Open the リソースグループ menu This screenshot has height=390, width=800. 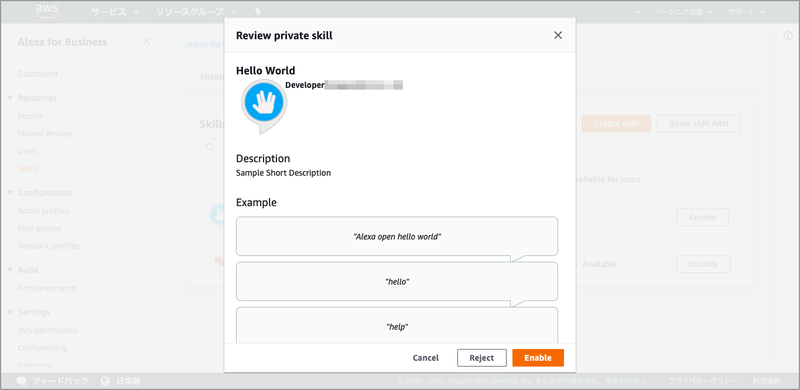pos(196,12)
